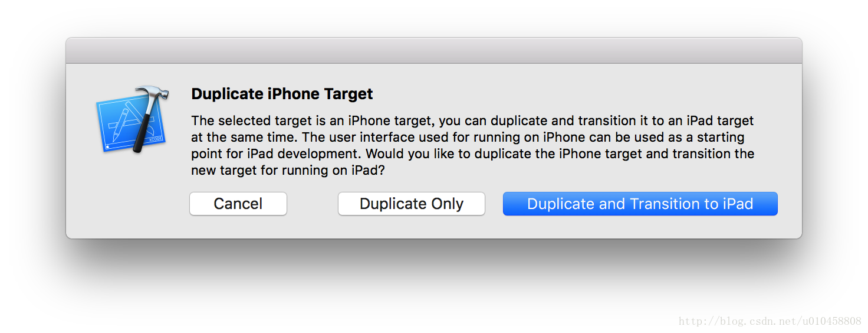The height and width of the screenshot is (333, 868).
Task: Click the hammer handle on the Xcode icon
Action: [x=142, y=131]
